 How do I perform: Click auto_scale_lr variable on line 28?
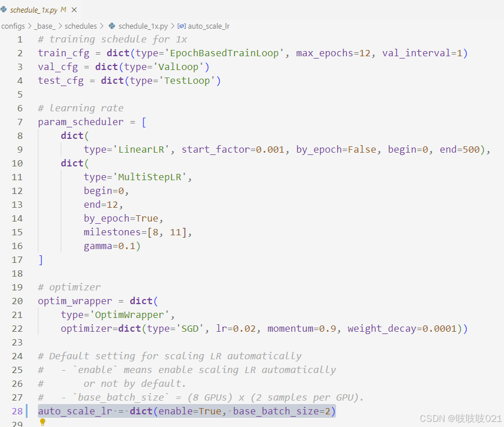75,411
